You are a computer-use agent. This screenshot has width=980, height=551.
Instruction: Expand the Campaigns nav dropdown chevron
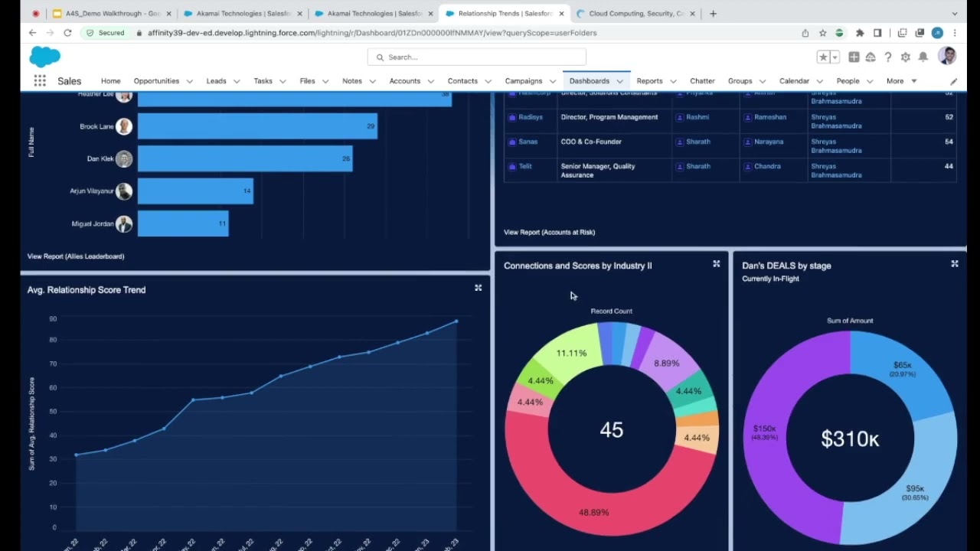click(552, 81)
